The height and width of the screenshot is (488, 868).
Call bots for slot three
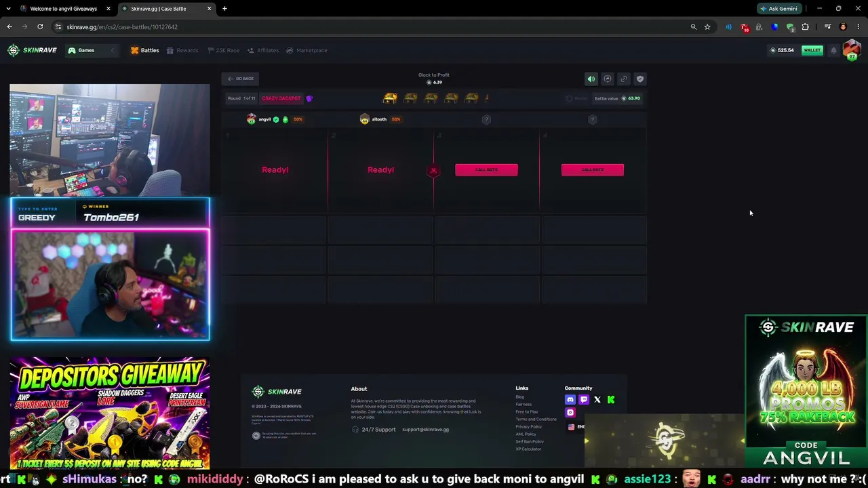point(486,169)
